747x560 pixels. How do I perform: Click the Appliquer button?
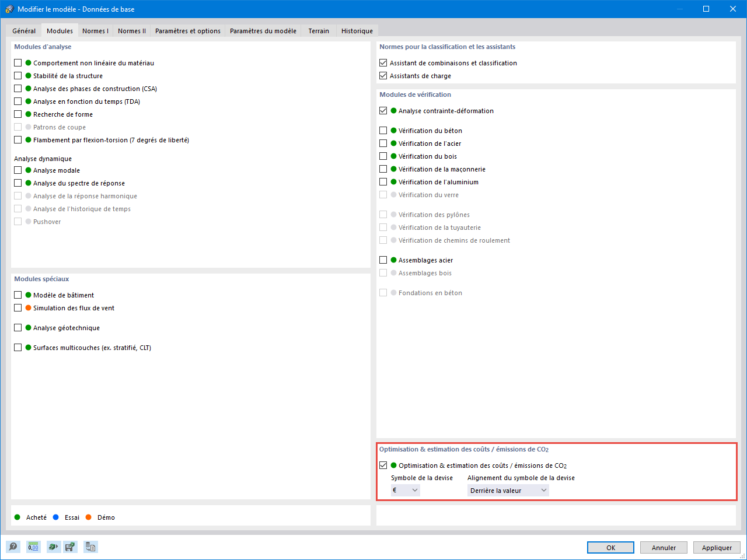coord(717,547)
